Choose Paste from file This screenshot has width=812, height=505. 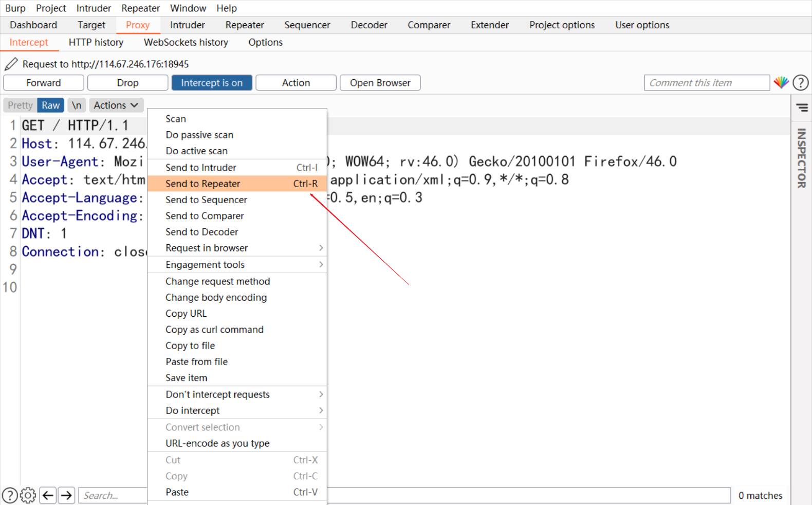tap(237, 362)
